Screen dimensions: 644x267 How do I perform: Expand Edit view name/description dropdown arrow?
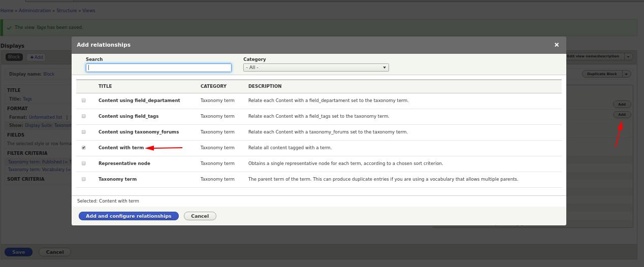coord(628,56)
